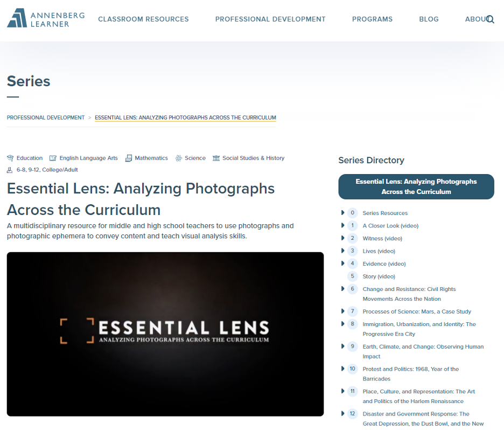504x430 pixels.
Task: Click number badge 1 in directory
Action: point(353,225)
